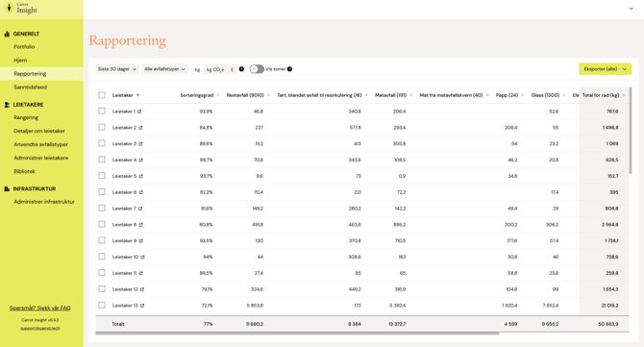Viewport: 644px width, 347px height.
Task: Sort by the Papp (24) column arrow
Action: point(523,95)
